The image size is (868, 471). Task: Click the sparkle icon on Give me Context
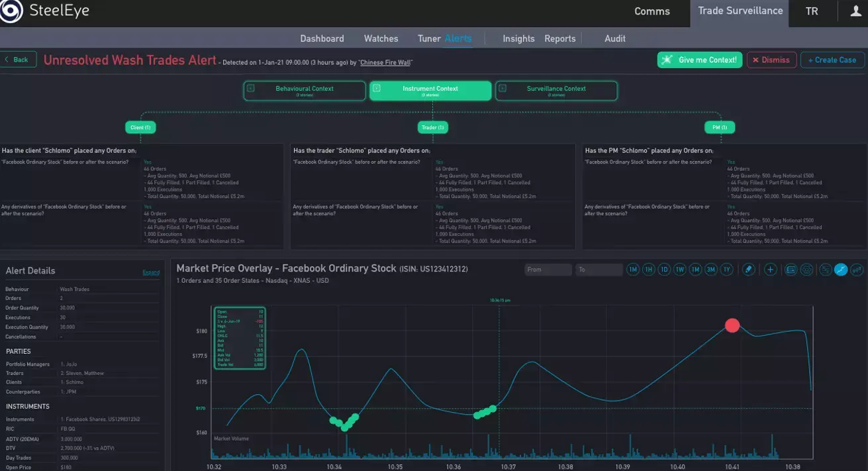tap(667, 60)
